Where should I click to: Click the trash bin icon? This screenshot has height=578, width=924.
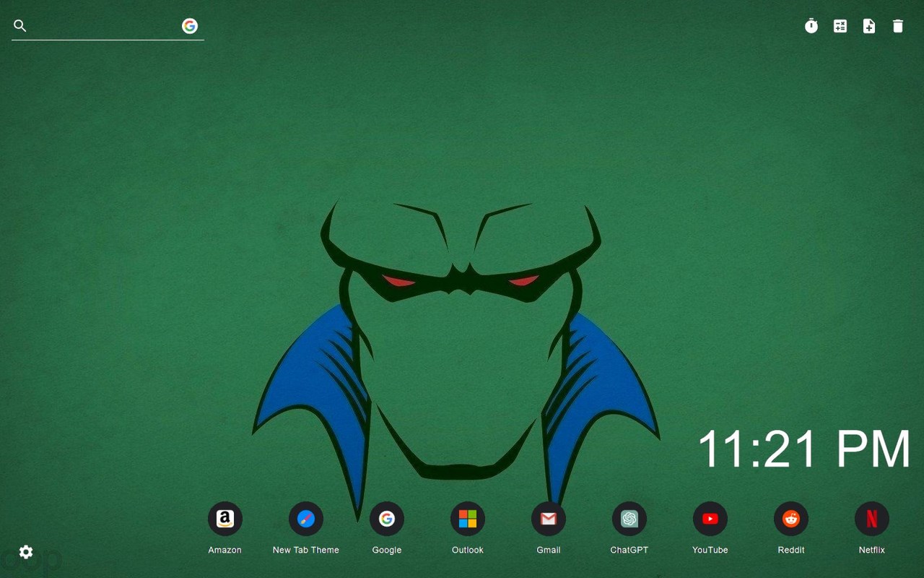(898, 26)
